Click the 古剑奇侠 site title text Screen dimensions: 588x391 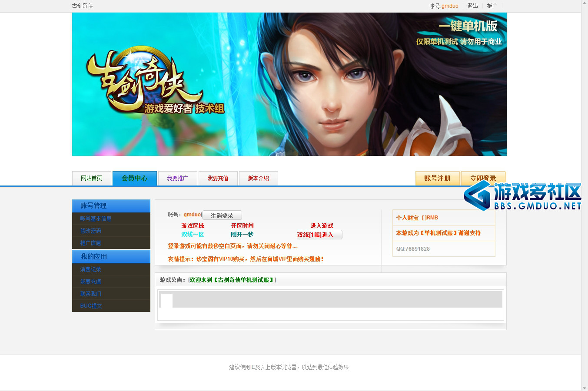83,6
